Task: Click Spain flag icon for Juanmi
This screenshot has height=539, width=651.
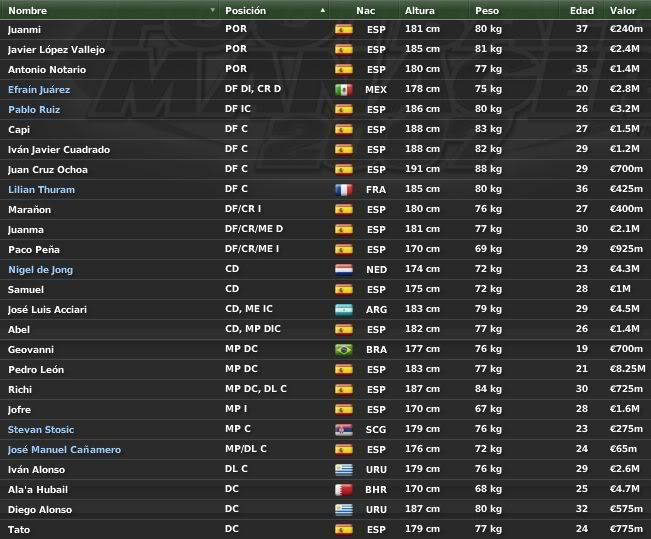Action: click(344, 29)
